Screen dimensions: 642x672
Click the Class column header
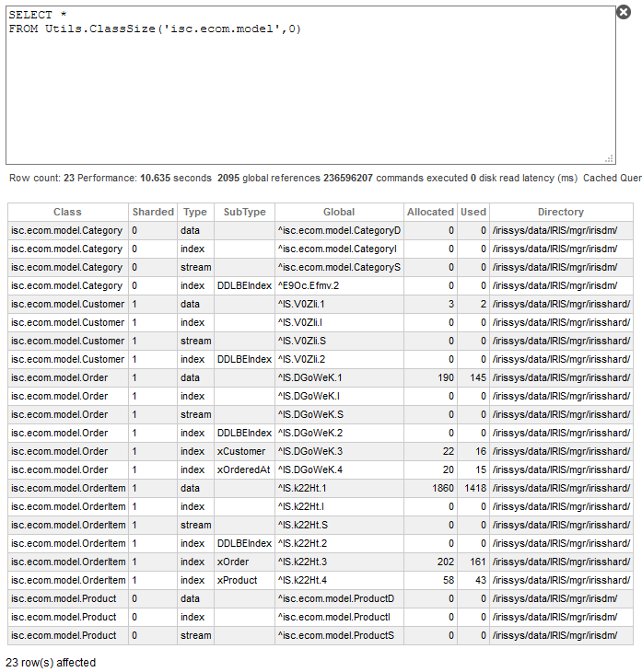click(67, 212)
